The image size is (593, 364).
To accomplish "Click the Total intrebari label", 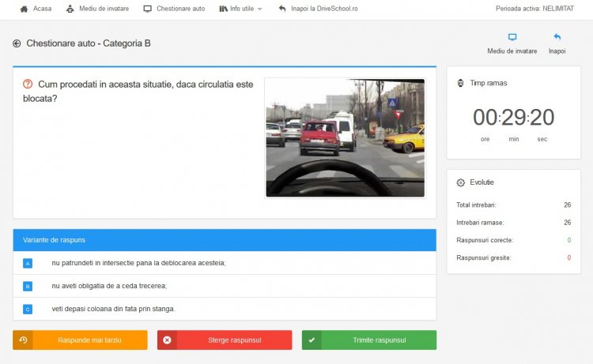I will click(x=476, y=205).
